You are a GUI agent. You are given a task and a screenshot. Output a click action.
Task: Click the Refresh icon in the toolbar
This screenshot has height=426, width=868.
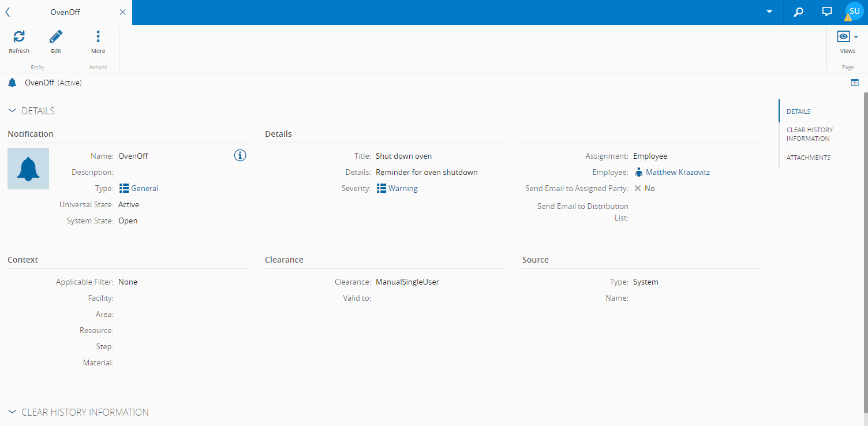click(x=19, y=38)
